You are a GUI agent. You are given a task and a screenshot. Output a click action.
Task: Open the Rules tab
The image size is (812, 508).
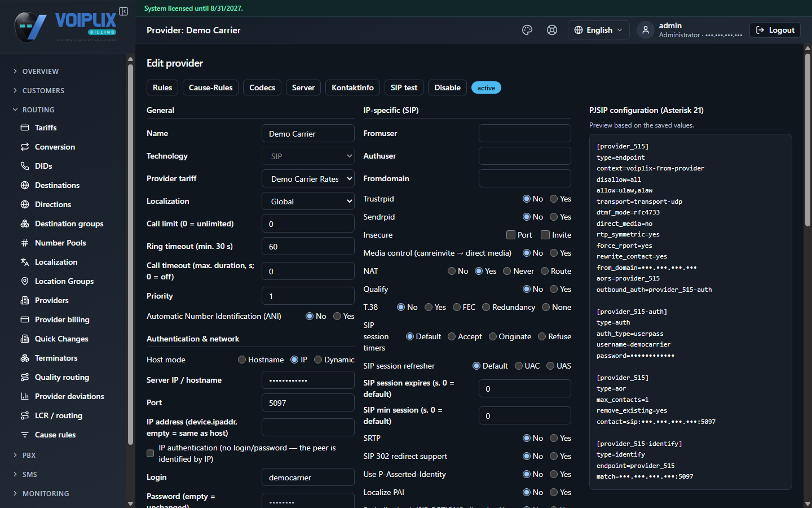click(162, 87)
